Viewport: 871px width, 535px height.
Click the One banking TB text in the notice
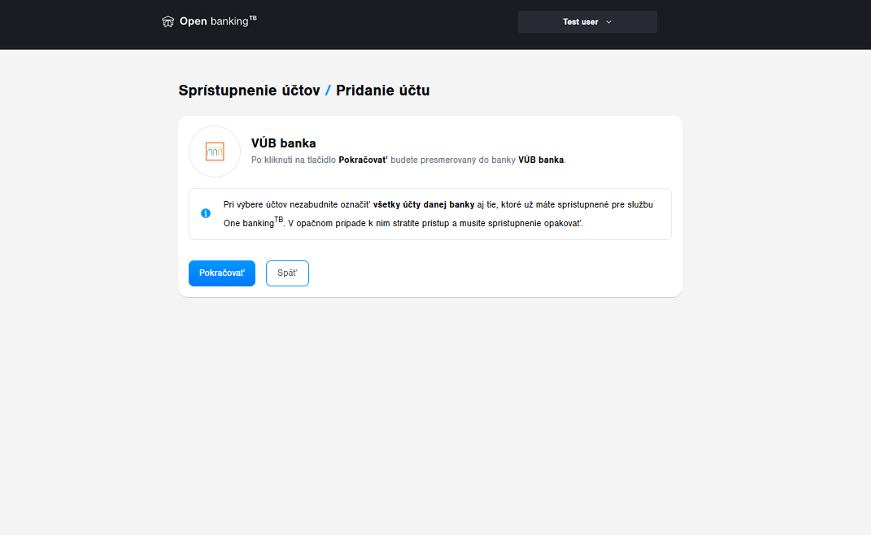[253, 222]
